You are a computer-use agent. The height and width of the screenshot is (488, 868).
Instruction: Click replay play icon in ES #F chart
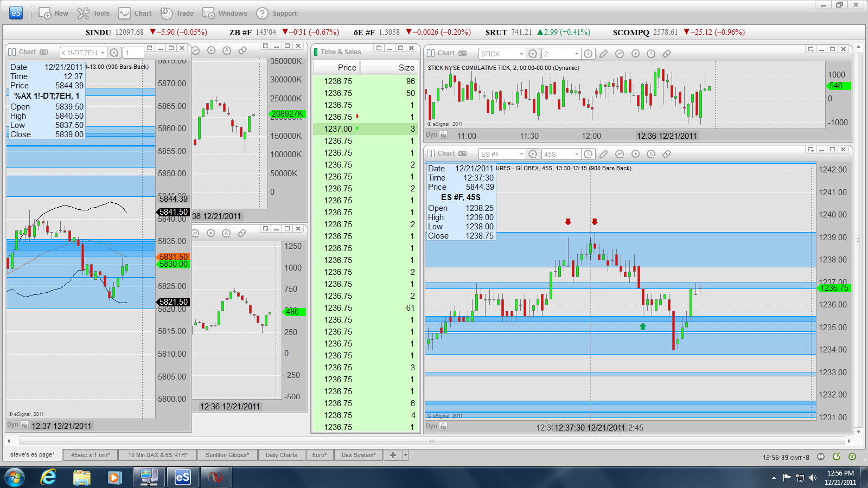(635, 154)
